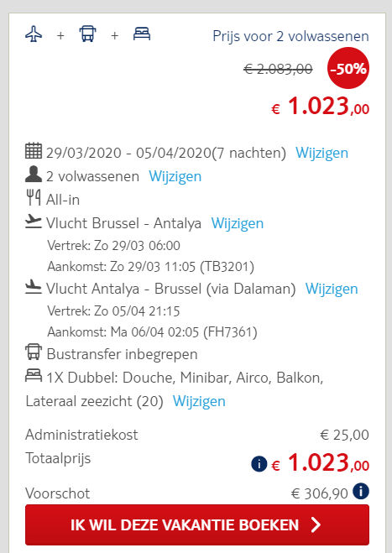This screenshot has width=392, height=553.
Task: Click the landing plane icon for Antalya - Brussel
Action: point(34,287)
